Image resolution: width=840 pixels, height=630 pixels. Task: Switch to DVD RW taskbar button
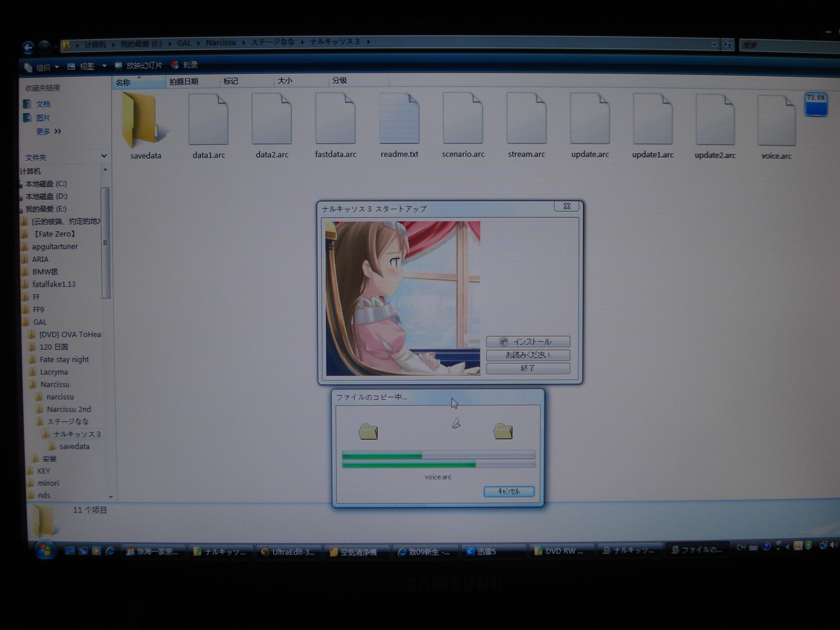(x=562, y=551)
